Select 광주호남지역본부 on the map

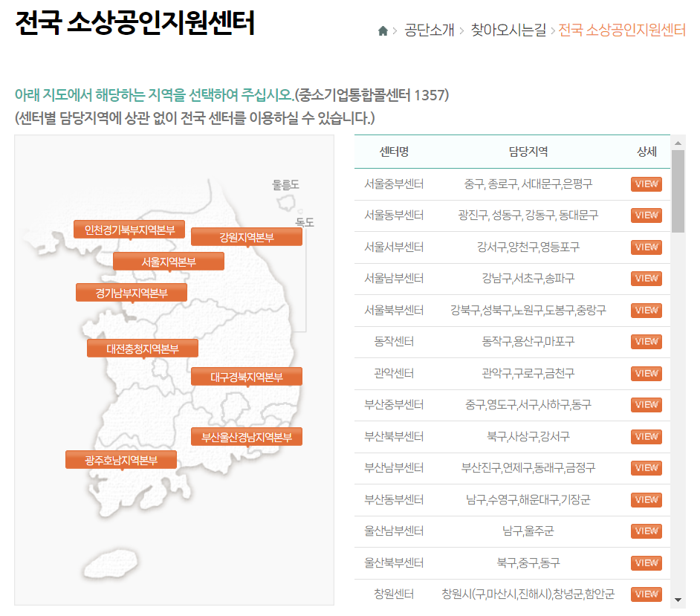click(x=121, y=460)
